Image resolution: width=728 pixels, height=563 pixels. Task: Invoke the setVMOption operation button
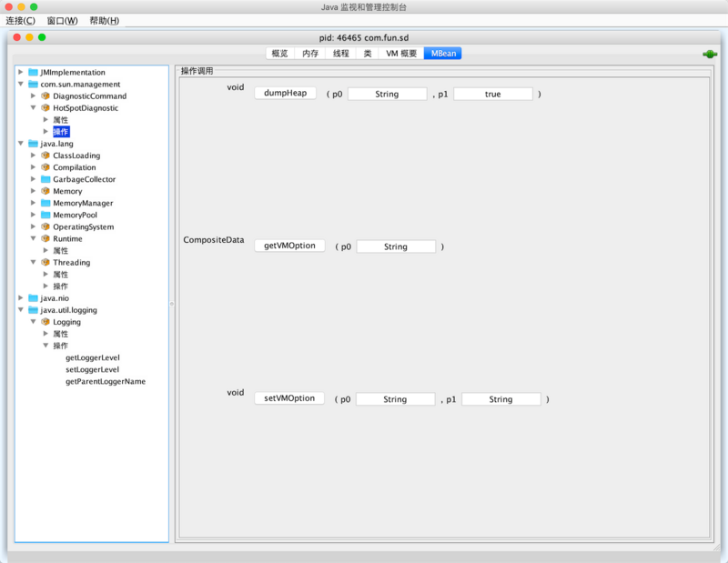pyautogui.click(x=289, y=398)
